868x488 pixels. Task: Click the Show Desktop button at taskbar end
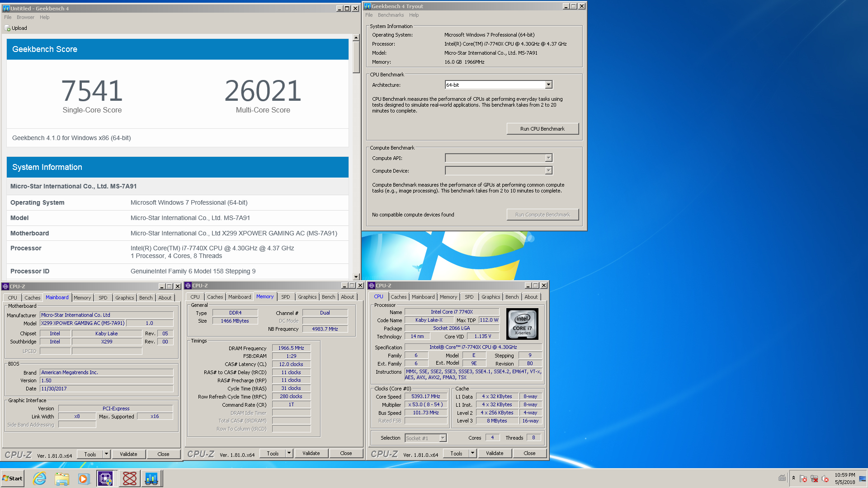863,479
